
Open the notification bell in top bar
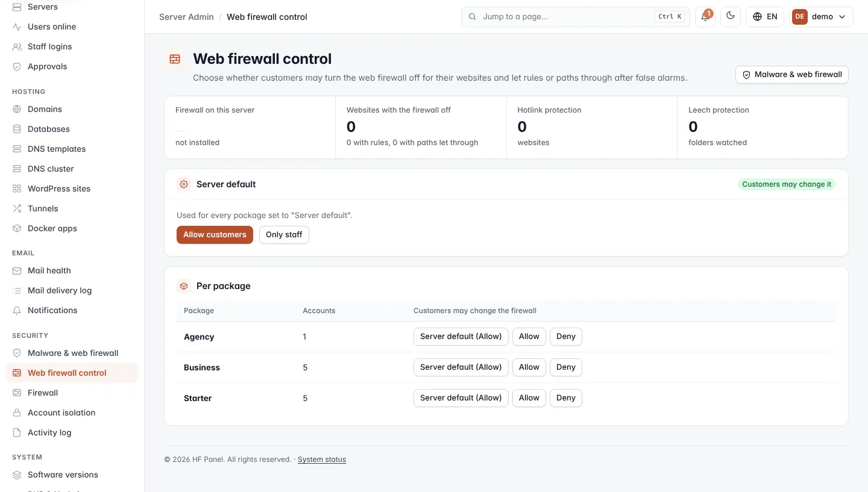pos(705,17)
